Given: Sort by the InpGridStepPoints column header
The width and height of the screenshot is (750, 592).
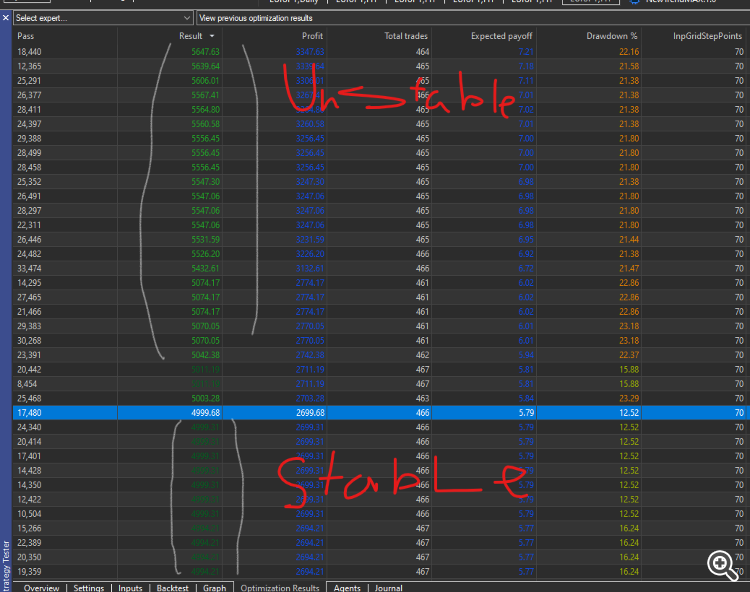Looking at the screenshot, I should click(707, 36).
